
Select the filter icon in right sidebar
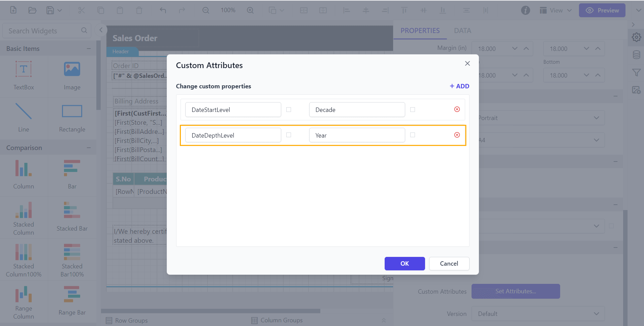click(636, 72)
